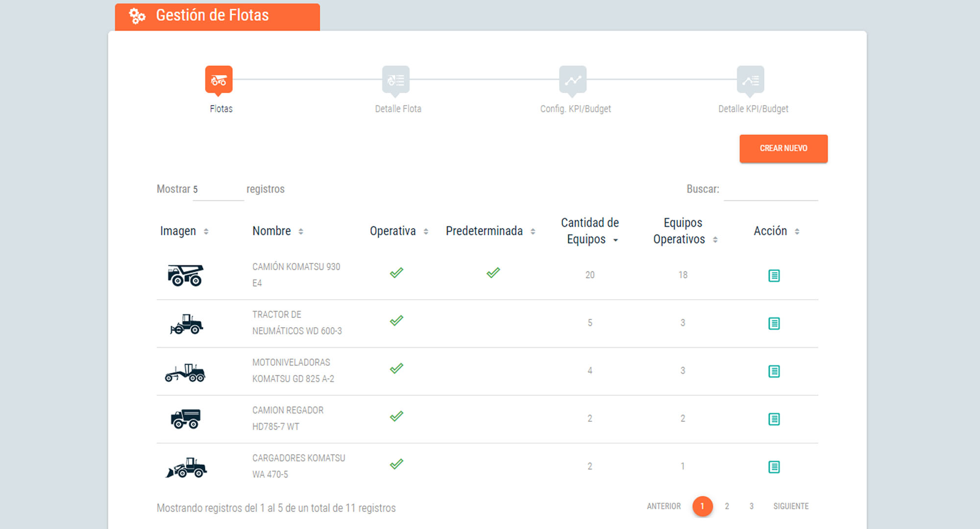Click the name CARGADORES KOMATSU WA 470-5
Viewport: 980px width, 529px height.
[x=298, y=466]
